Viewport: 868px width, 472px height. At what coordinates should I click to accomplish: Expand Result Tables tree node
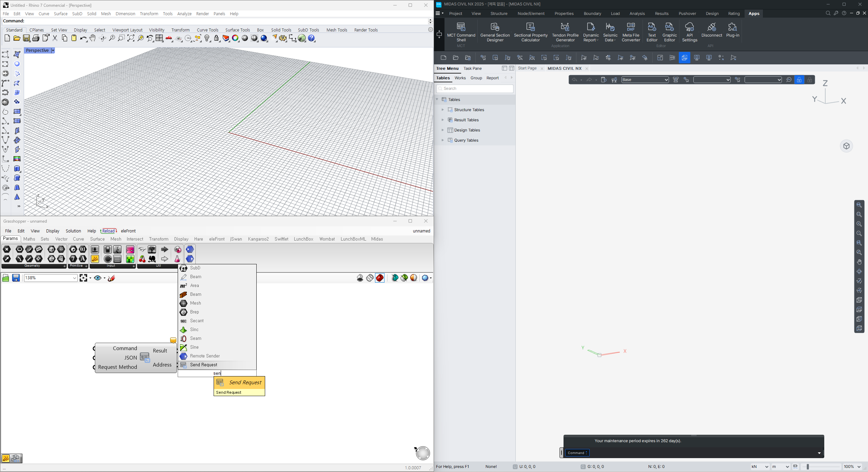(x=442, y=120)
